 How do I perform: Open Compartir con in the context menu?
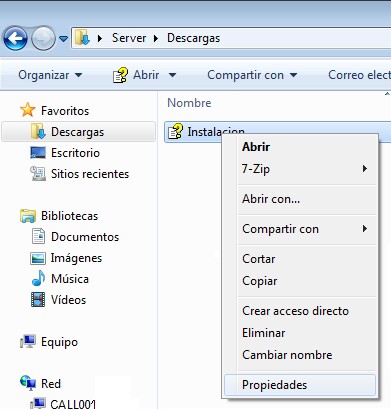pyautogui.click(x=307, y=229)
